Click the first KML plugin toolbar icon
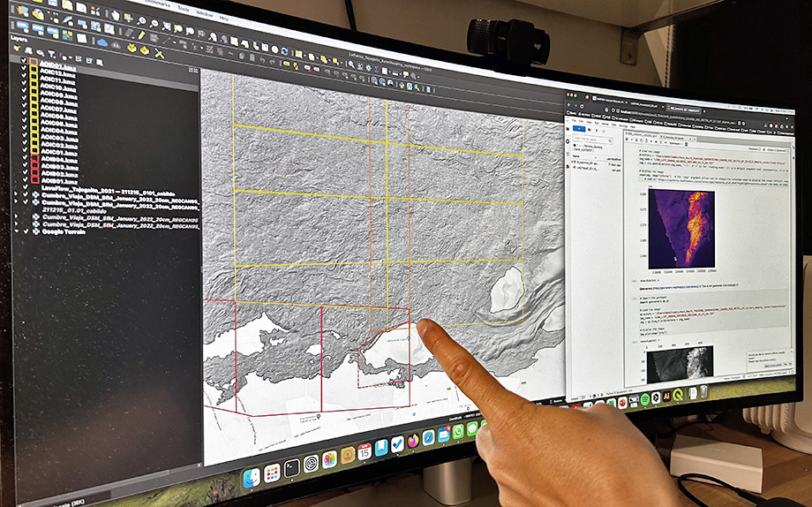The width and height of the screenshot is (812, 507). coord(23,25)
